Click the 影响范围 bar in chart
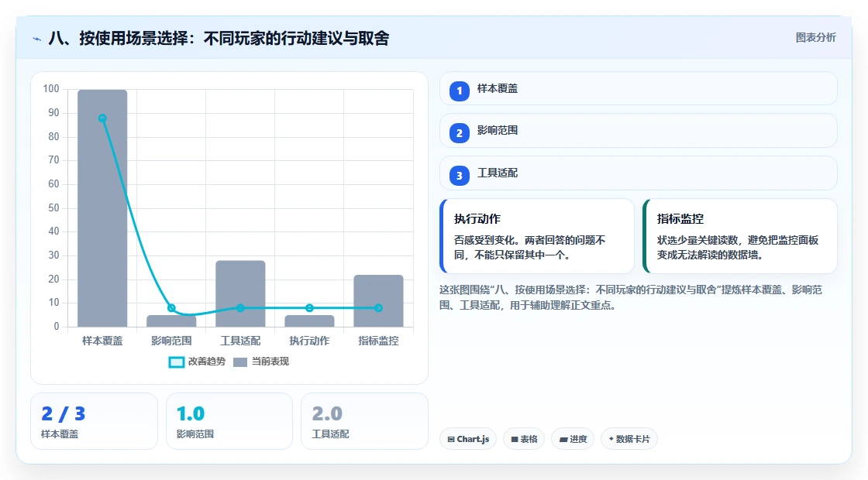The width and height of the screenshot is (868, 480). click(171, 321)
